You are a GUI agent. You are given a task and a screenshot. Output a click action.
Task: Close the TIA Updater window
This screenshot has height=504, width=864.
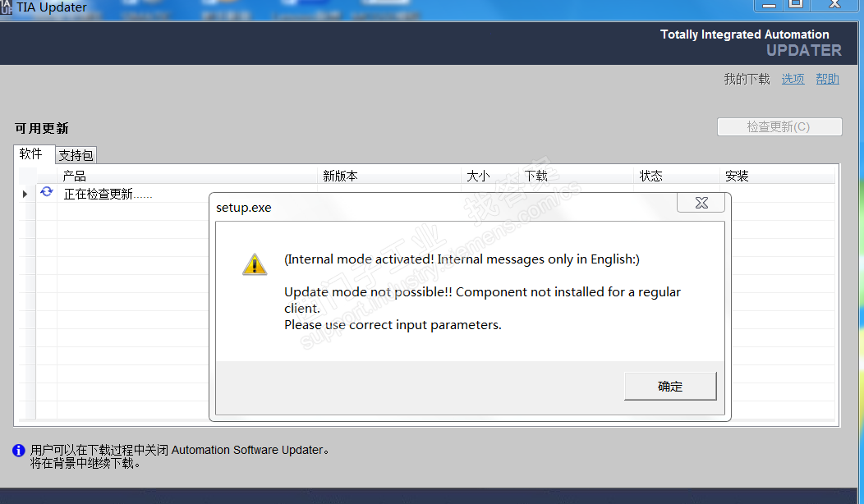point(834,4)
